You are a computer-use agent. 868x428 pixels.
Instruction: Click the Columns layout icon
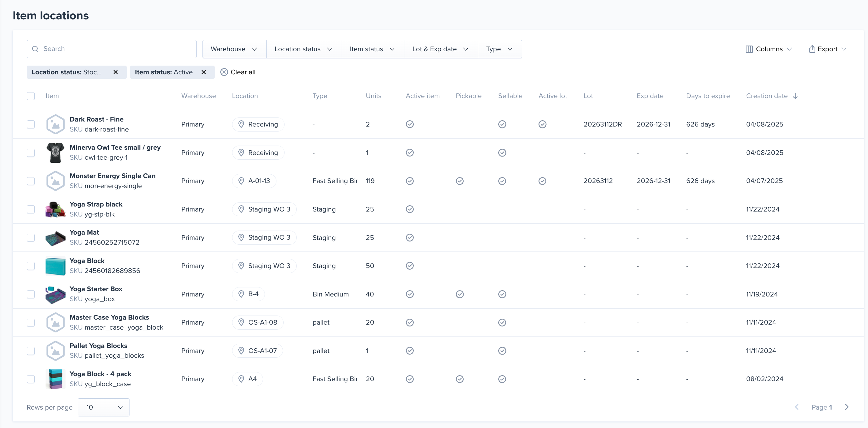(749, 49)
